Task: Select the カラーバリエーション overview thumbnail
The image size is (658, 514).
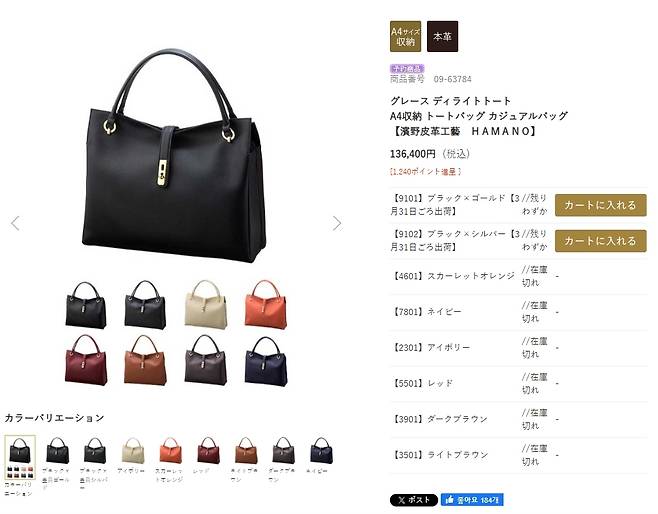Action: tap(20, 457)
